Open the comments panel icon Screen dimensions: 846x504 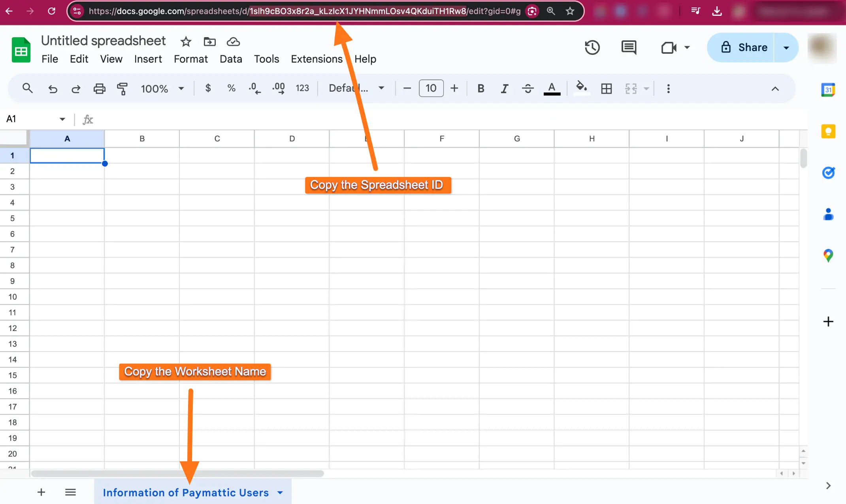pyautogui.click(x=629, y=47)
